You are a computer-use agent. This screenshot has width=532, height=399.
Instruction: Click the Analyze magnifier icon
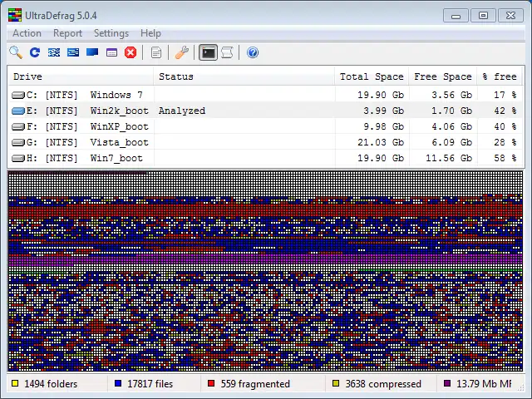point(16,52)
